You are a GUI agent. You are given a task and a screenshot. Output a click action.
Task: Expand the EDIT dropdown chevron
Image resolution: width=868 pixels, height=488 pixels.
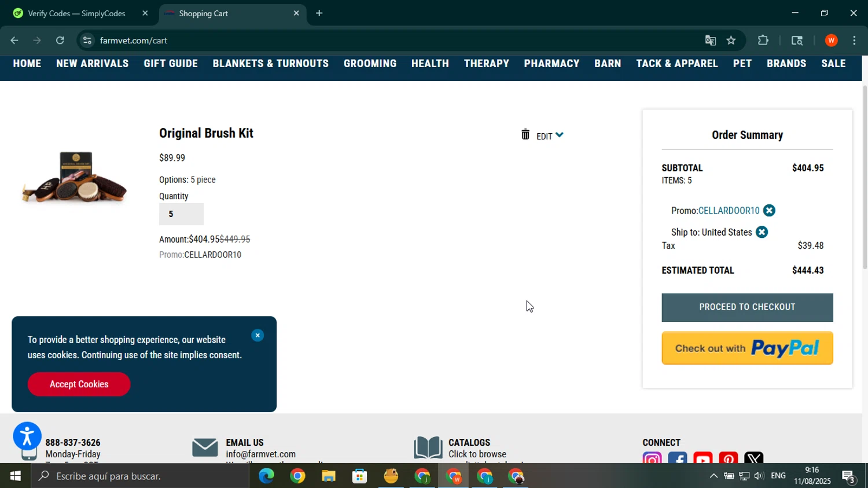tap(560, 135)
